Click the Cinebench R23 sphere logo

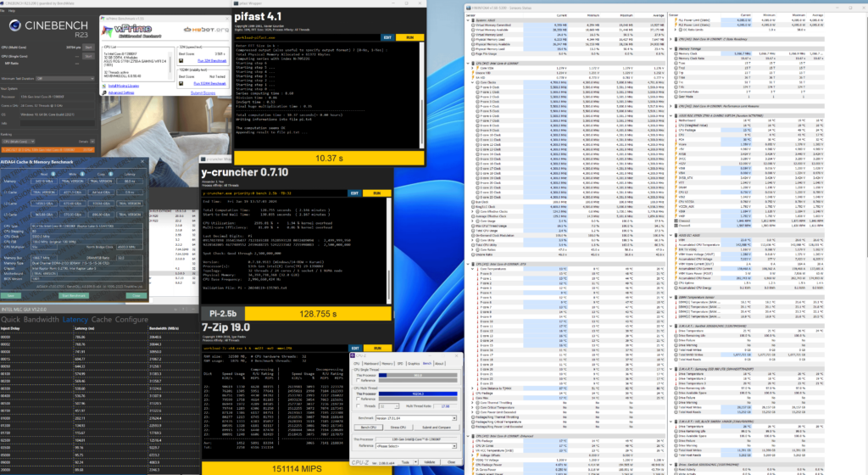[15, 25]
